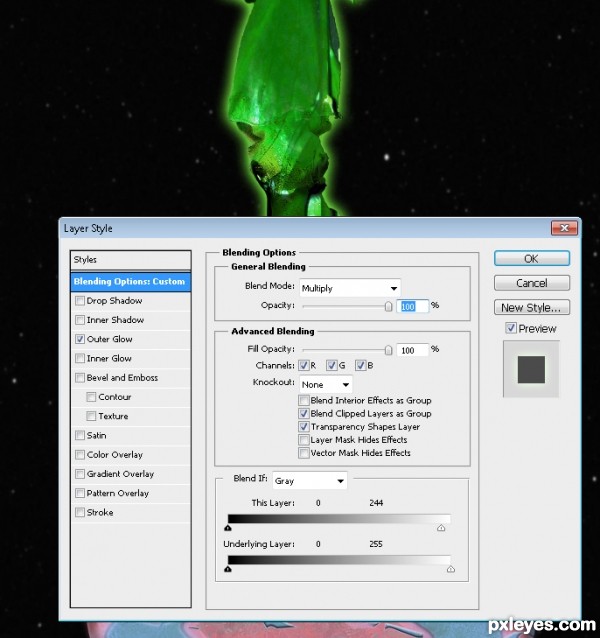Enable the Texture checkbox
The height and width of the screenshot is (638, 600).
point(92,416)
